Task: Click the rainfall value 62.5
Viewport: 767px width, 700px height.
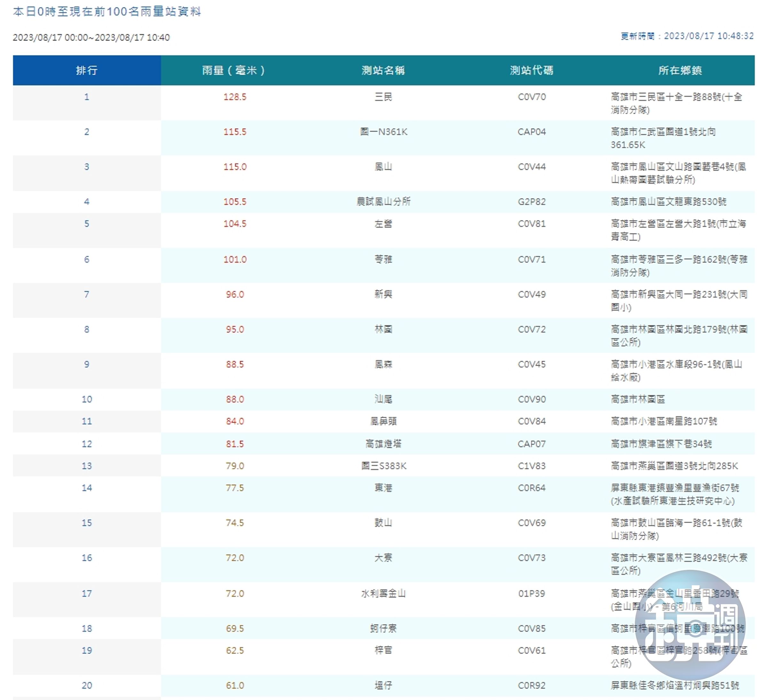Action: pos(235,651)
